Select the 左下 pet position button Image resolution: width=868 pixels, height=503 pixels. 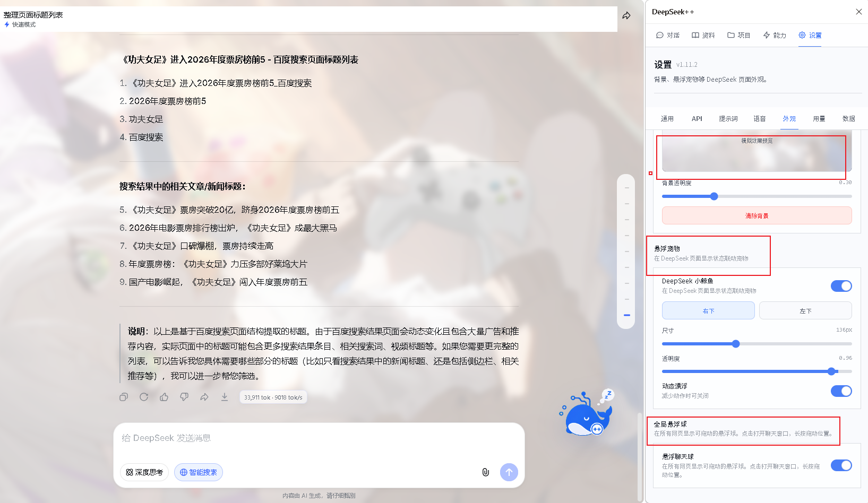pyautogui.click(x=805, y=311)
